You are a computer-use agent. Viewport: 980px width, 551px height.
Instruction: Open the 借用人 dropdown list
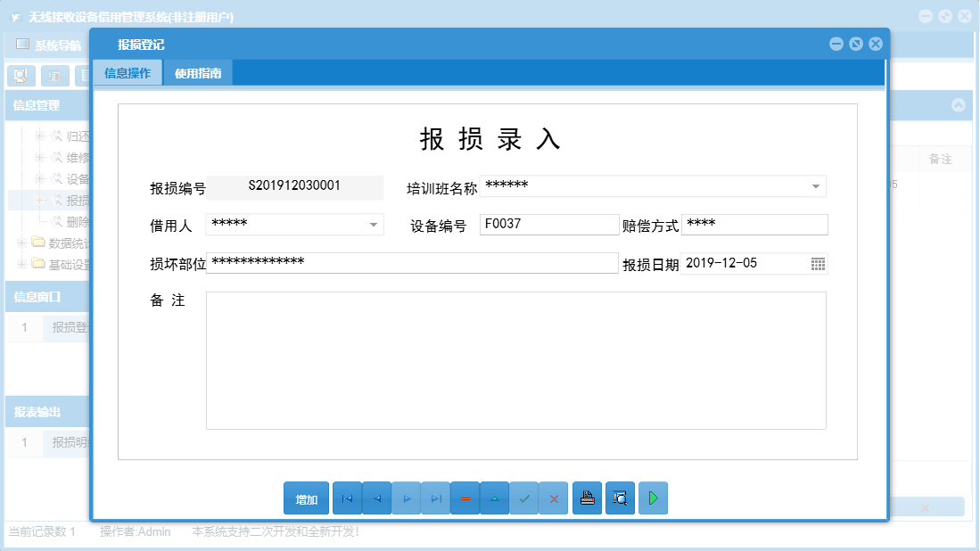point(375,224)
